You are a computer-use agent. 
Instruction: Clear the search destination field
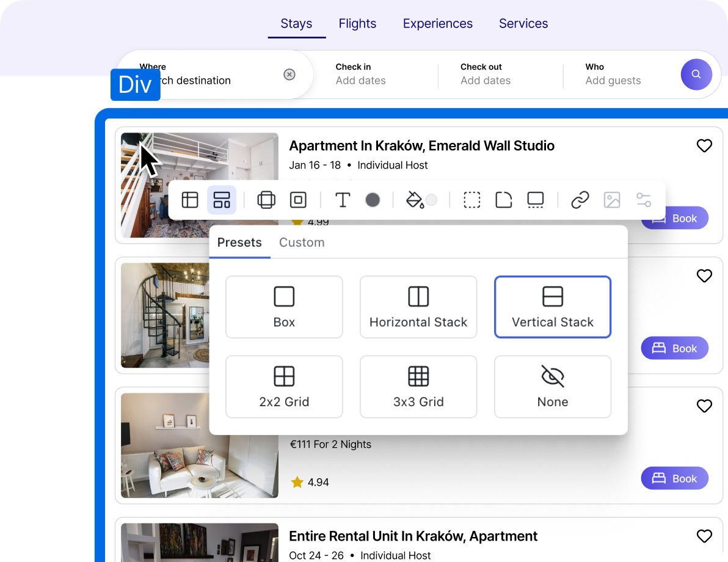point(289,75)
